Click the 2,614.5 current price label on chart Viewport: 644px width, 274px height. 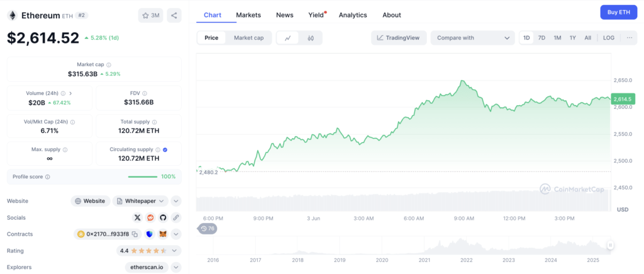coord(623,99)
